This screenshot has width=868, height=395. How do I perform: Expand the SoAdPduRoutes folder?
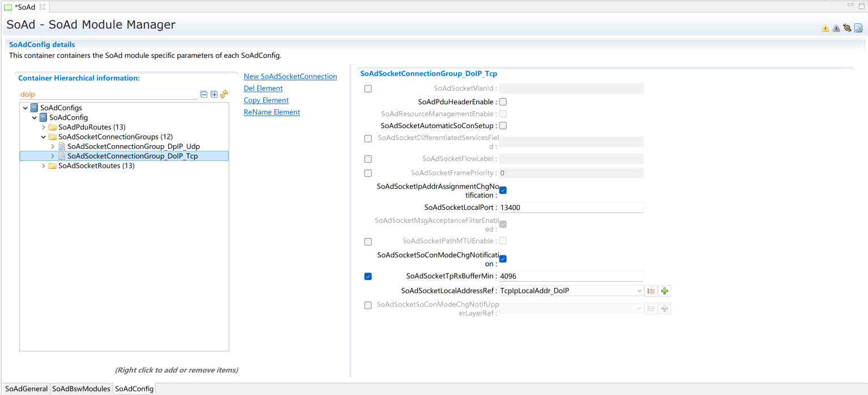point(44,127)
